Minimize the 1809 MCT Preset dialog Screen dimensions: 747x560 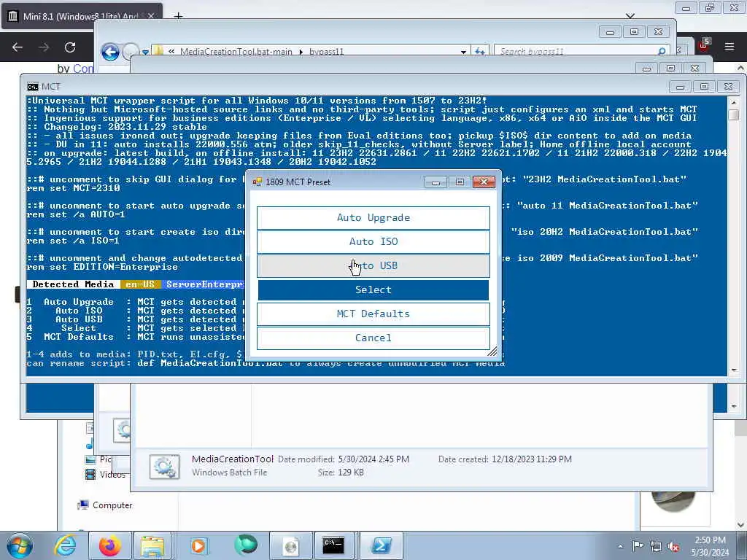[x=436, y=182]
